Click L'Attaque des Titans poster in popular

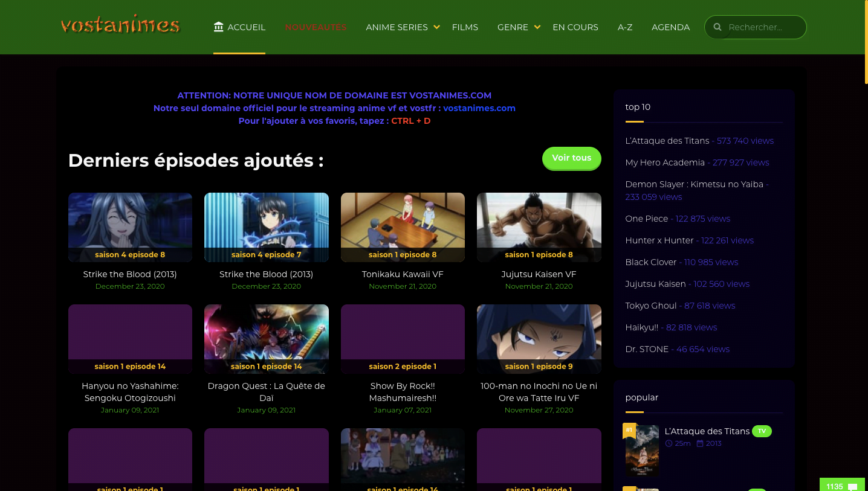coord(642,451)
